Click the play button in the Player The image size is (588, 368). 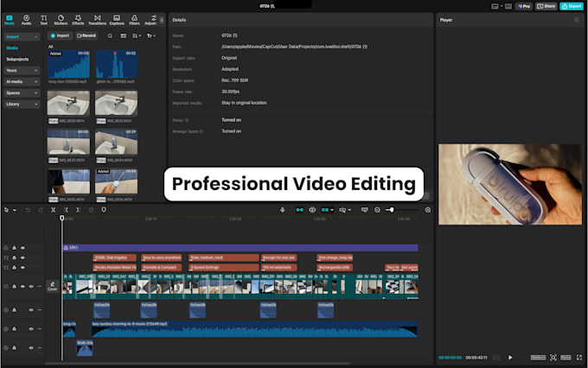(x=510, y=358)
